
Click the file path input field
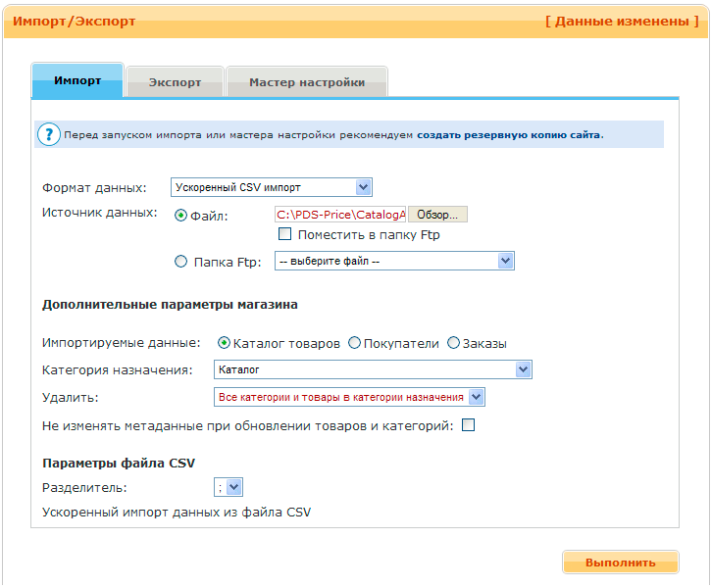click(340, 214)
